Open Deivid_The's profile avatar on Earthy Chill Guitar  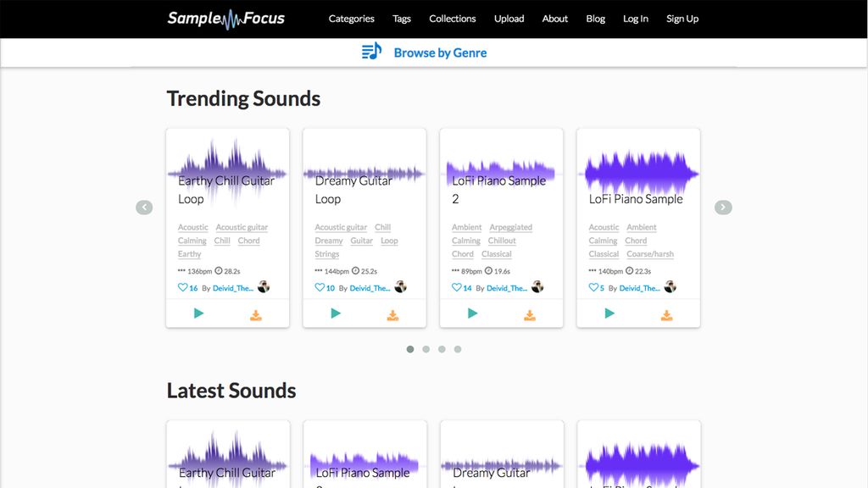pyautogui.click(x=264, y=287)
